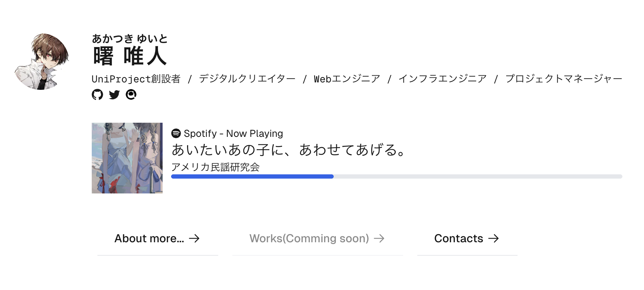Click the Twitter bird icon
Image resolution: width=644 pixels, height=290 pixels.
[x=114, y=95]
